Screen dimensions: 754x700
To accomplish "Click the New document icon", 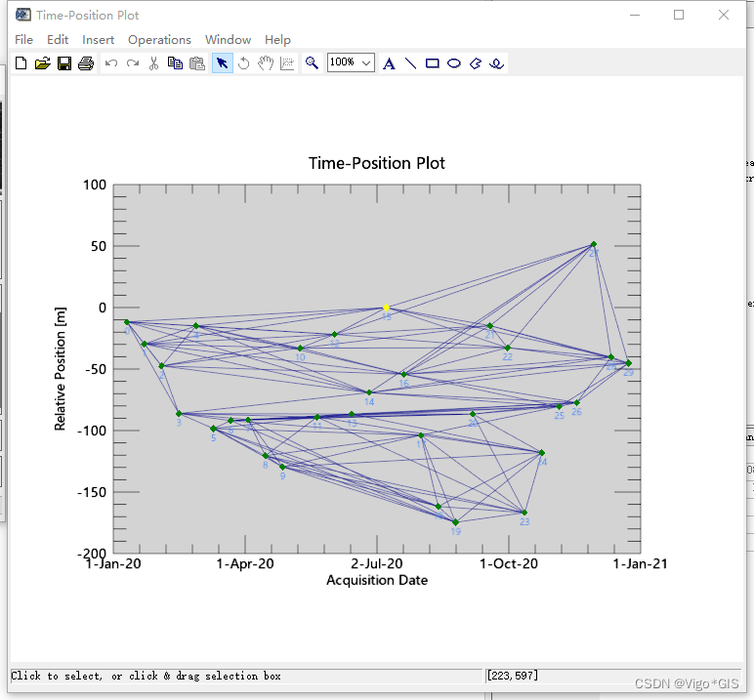I will pos(21,63).
